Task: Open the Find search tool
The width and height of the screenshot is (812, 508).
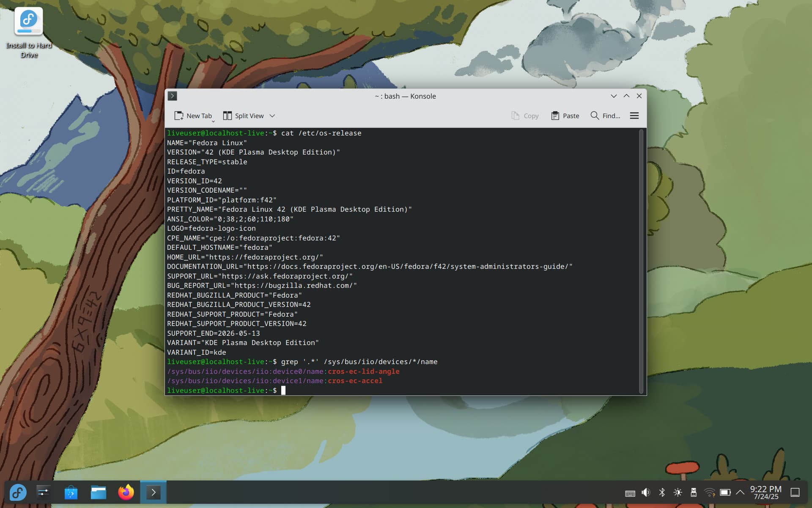Action: pyautogui.click(x=605, y=116)
